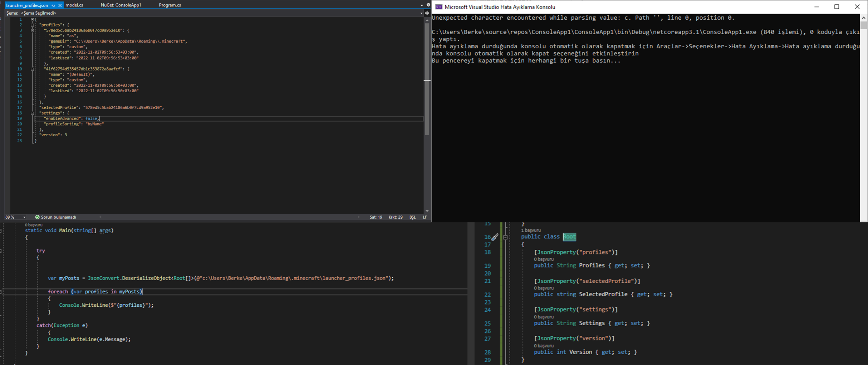The width and height of the screenshot is (868, 365).
Task: Click JSON editor scrollbar up arrow
Action: coord(427,21)
